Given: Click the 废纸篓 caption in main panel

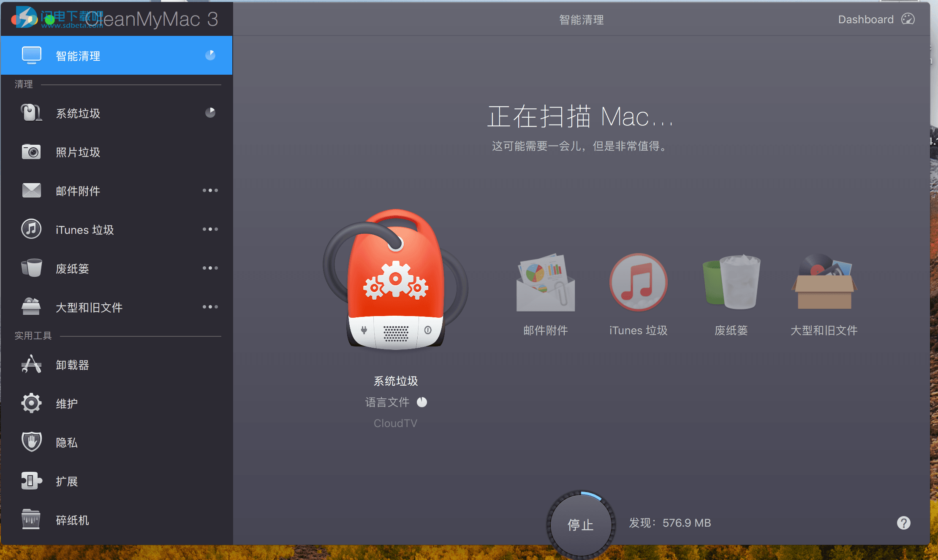Looking at the screenshot, I should pos(731,330).
